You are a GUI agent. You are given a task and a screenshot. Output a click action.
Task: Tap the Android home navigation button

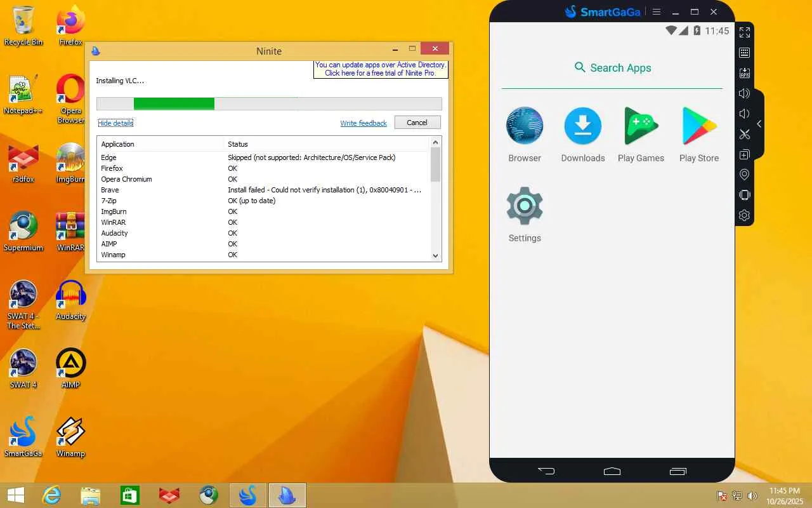click(612, 471)
